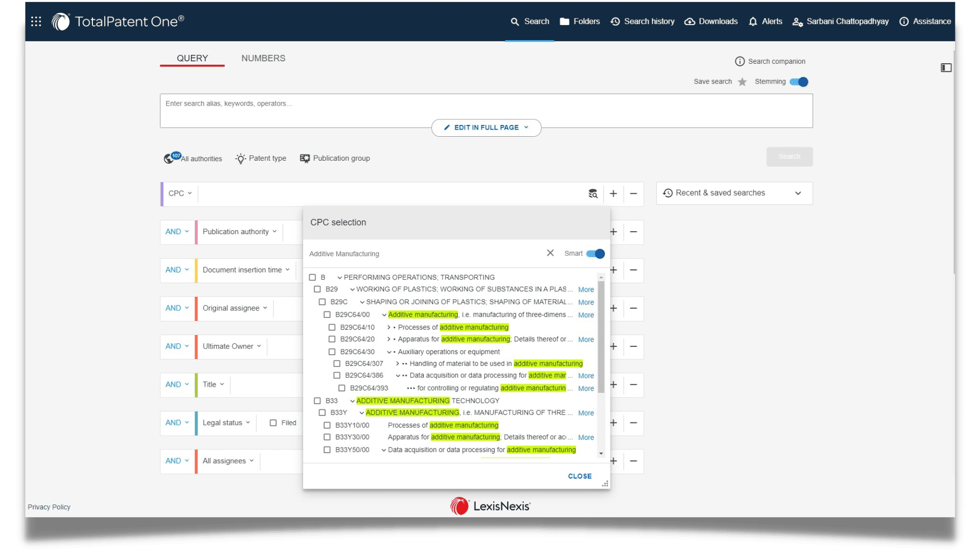Open the Alerts bell item
The height and width of the screenshot is (551, 980).
pos(765,21)
